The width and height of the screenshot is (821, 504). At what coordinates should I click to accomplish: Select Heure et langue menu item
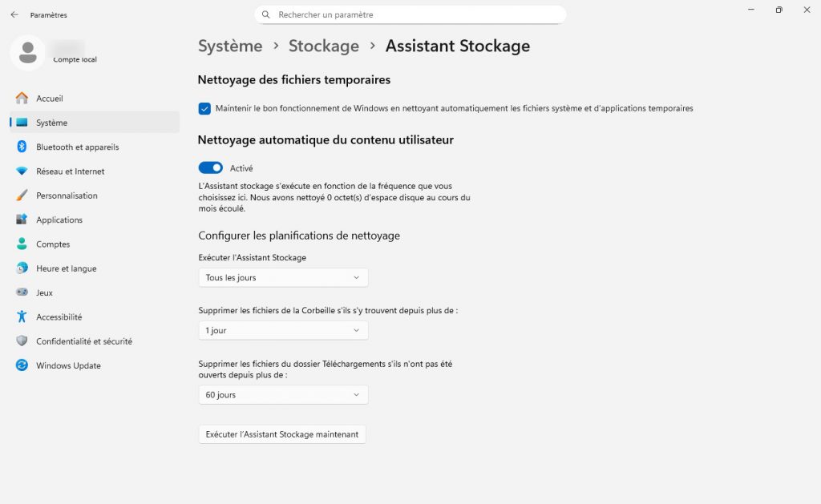67,268
